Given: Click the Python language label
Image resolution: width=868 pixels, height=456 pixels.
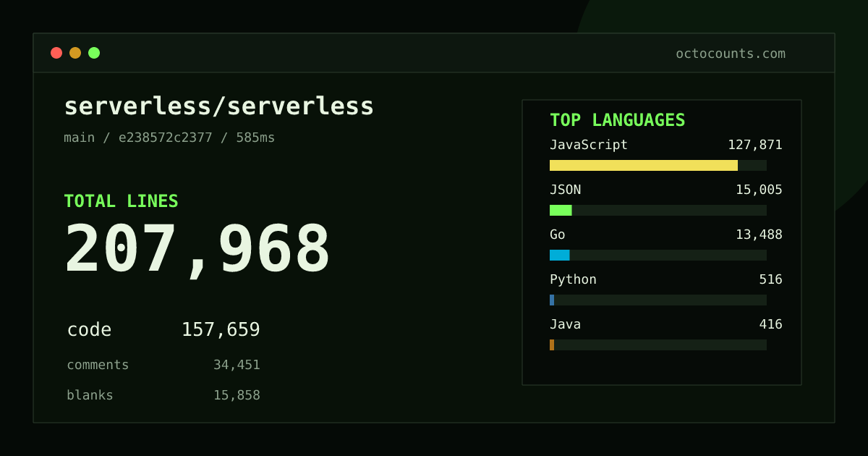Looking at the screenshot, I should tap(573, 279).
